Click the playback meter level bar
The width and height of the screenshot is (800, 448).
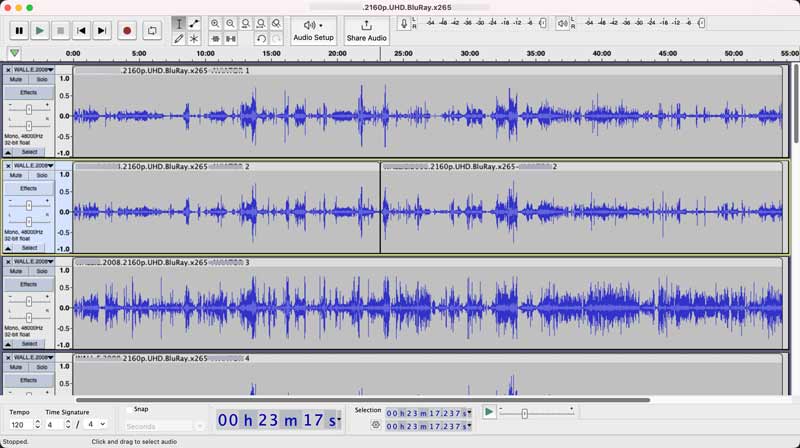point(645,23)
